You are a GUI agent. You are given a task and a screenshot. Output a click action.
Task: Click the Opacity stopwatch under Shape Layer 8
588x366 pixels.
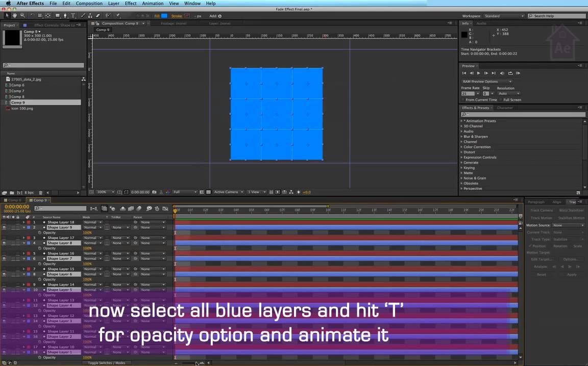click(x=39, y=248)
